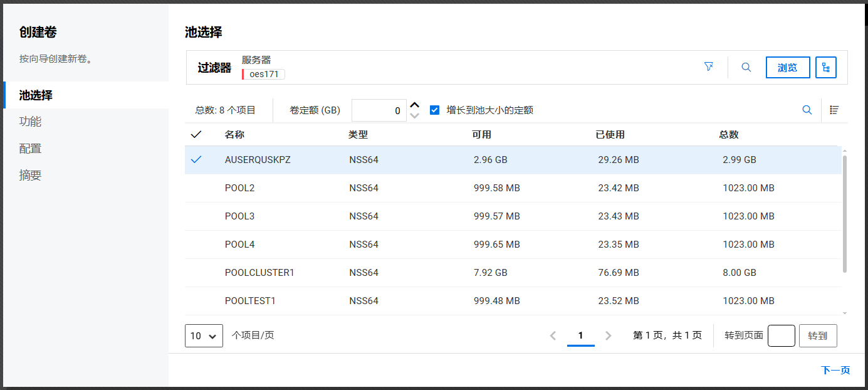Uncheck 增长到池大小的定额 checkbox
The height and width of the screenshot is (390, 868).
click(x=434, y=110)
